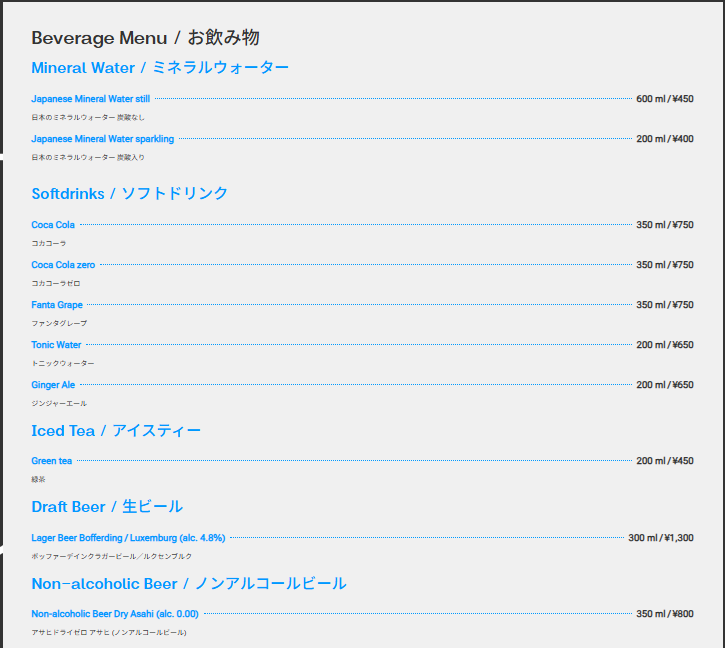Click the 300 ml / ¥1,300 price
The image size is (725, 648).
click(x=660, y=538)
